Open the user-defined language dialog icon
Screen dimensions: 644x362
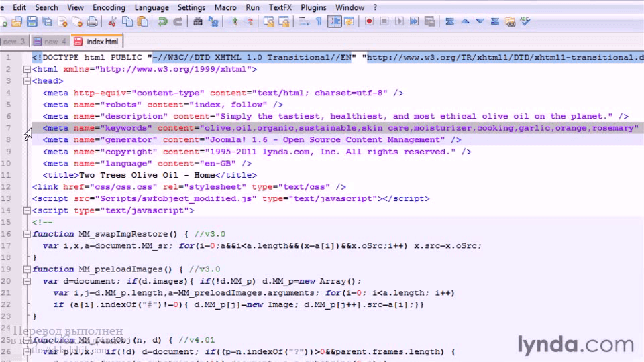click(349, 21)
